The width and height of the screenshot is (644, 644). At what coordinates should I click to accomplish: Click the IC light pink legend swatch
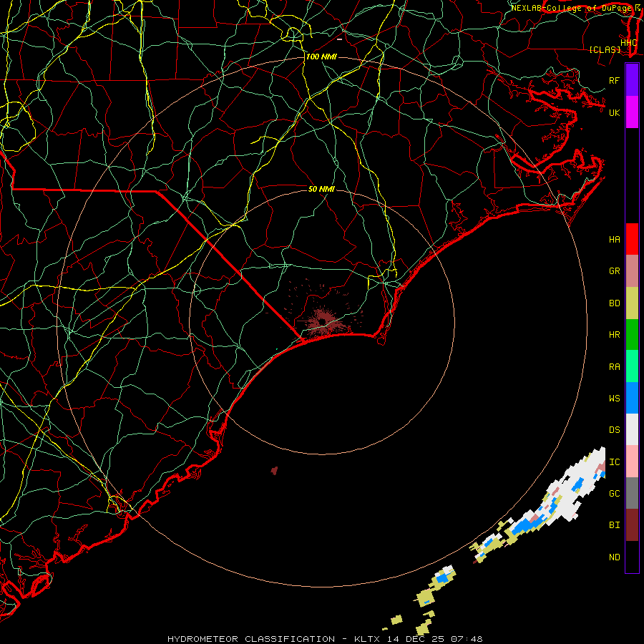tap(632, 462)
